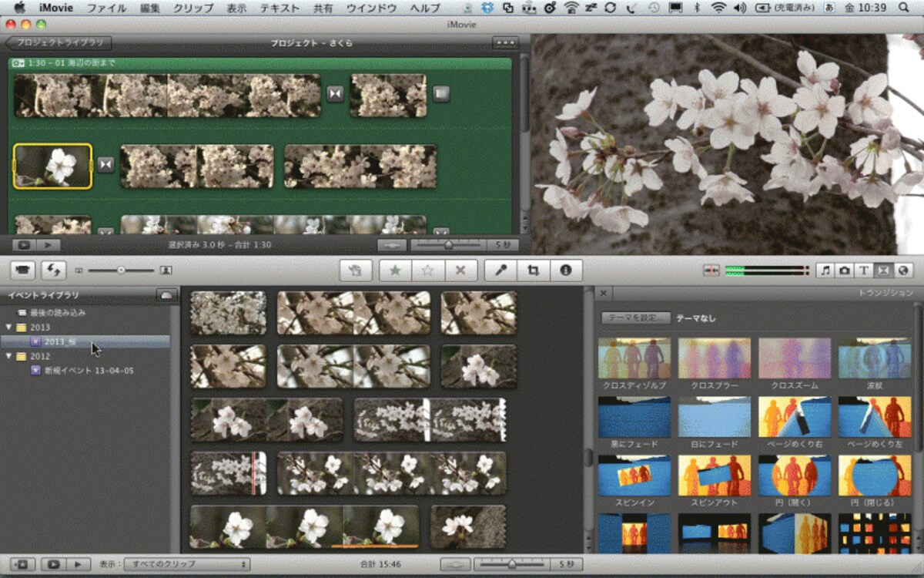Open the 編集 menu
Viewport: 924px width, 578px height.
(x=150, y=8)
